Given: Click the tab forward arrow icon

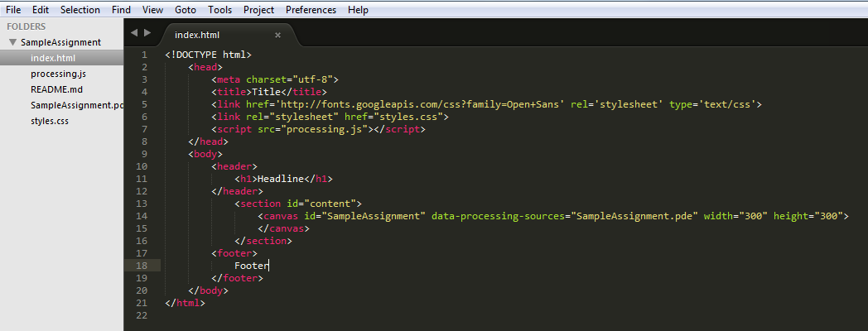Looking at the screenshot, I should click(x=147, y=33).
